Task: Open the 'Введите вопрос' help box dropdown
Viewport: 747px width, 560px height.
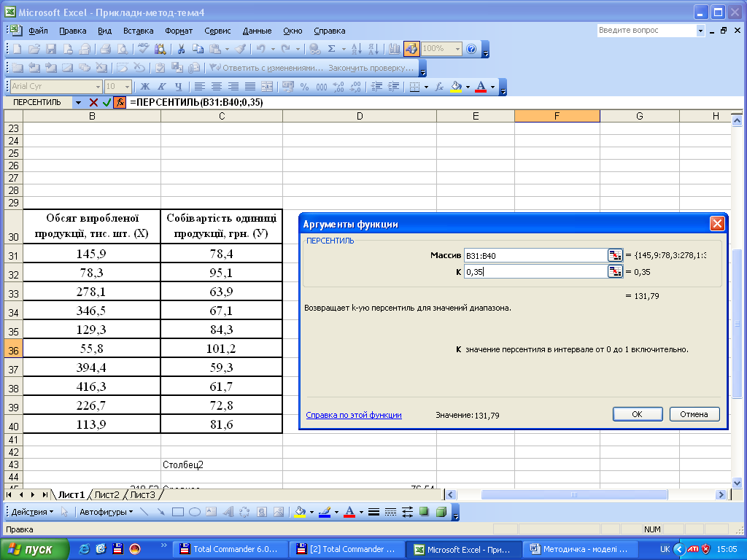Action: [700, 31]
